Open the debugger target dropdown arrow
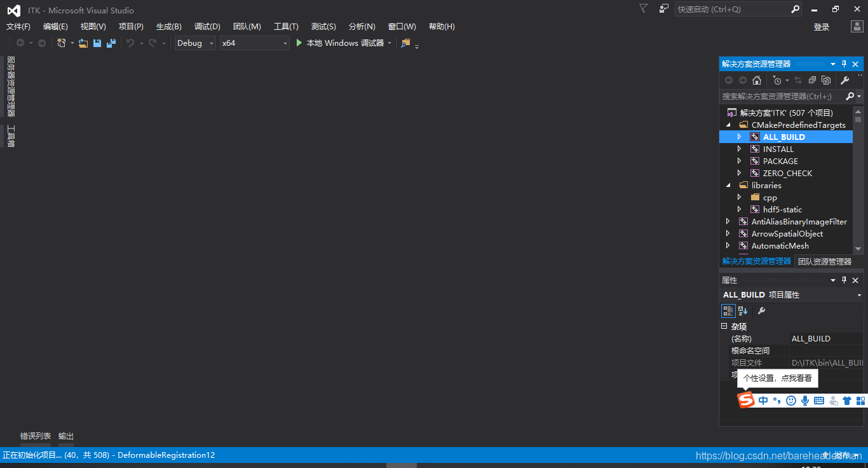Screen dimensions: 868x468 pos(390,43)
